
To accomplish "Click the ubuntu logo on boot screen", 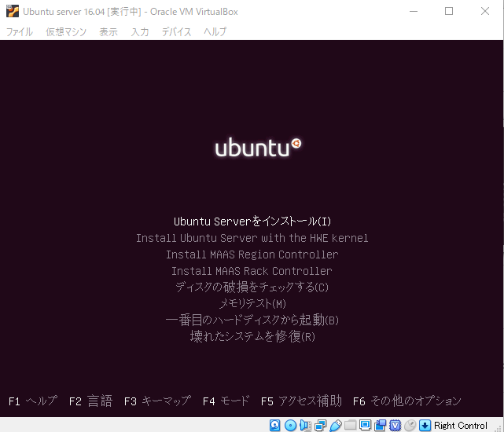I will coord(258,148).
